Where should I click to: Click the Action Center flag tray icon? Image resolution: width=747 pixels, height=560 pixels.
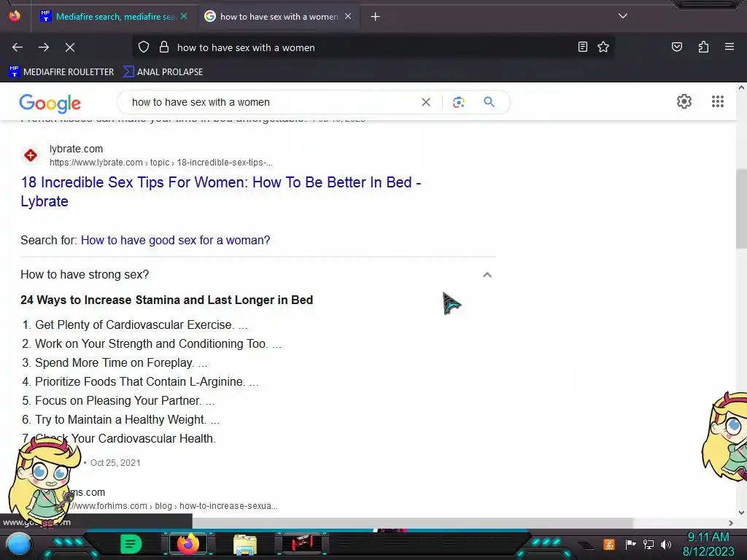point(630,544)
